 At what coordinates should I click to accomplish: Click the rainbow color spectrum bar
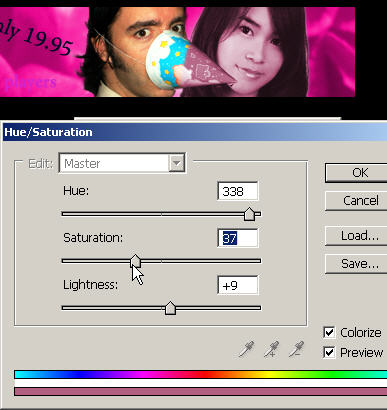tap(201, 374)
